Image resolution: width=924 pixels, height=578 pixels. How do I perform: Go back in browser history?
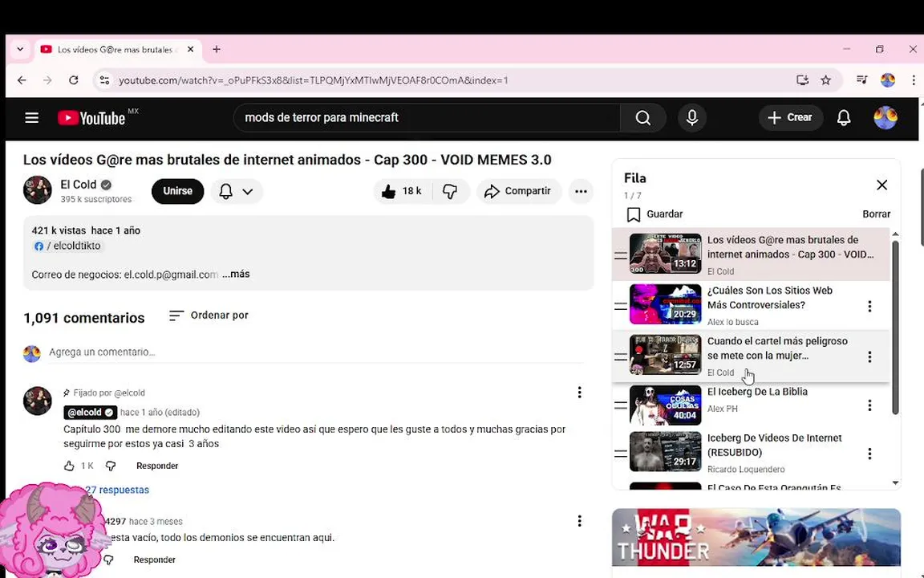pyautogui.click(x=22, y=80)
